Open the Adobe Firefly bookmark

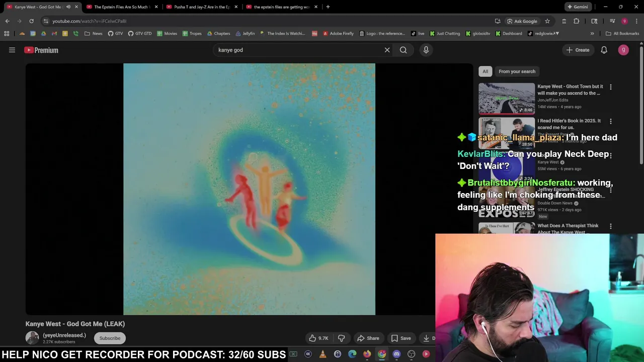click(x=338, y=34)
